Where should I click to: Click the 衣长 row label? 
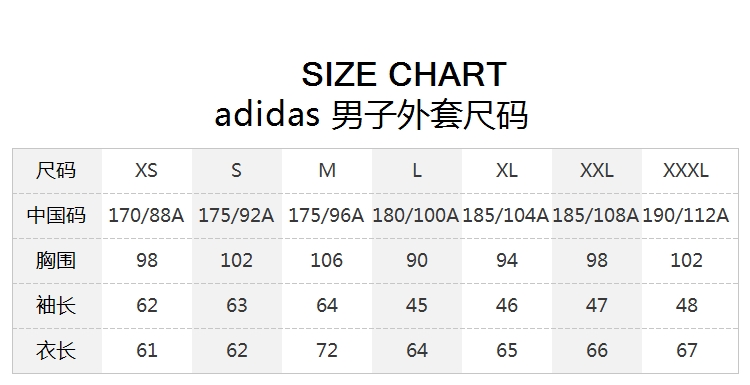[56, 350]
